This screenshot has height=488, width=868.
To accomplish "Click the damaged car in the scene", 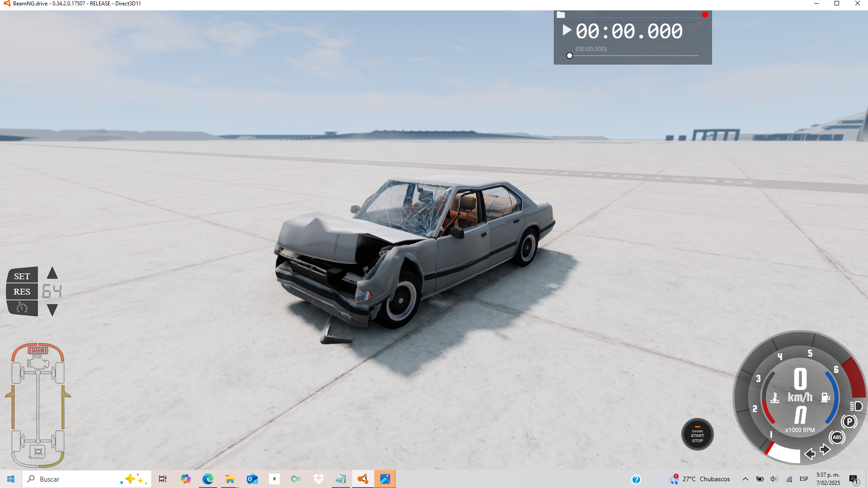I will 414,251.
